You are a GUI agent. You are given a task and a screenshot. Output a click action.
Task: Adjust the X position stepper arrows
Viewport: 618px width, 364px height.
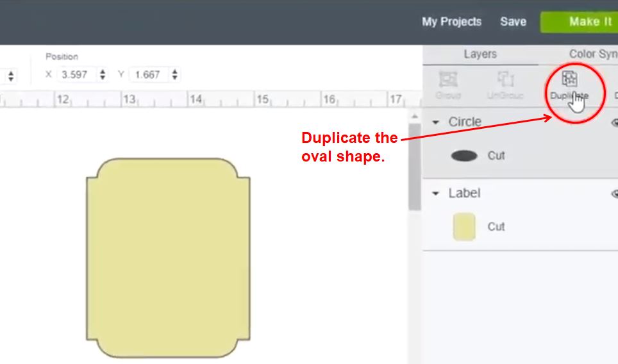[103, 74]
